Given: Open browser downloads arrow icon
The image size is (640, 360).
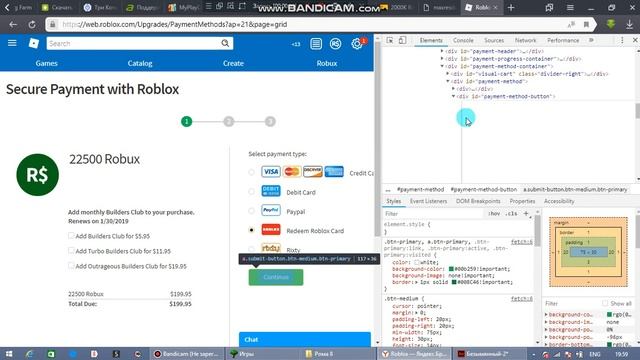Looking at the screenshot, I should (629, 24).
